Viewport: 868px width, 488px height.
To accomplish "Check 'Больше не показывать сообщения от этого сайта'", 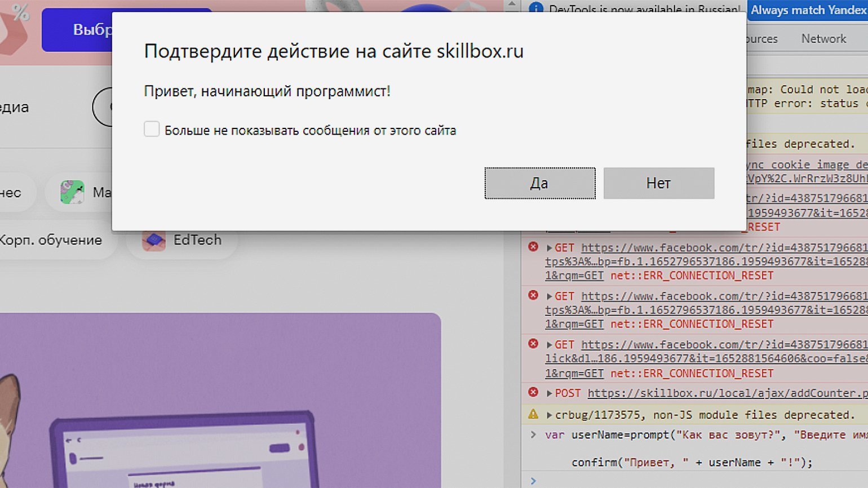I will pos(152,129).
